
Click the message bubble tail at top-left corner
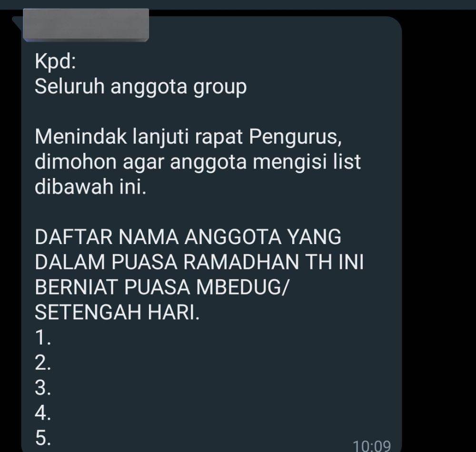[17, 22]
